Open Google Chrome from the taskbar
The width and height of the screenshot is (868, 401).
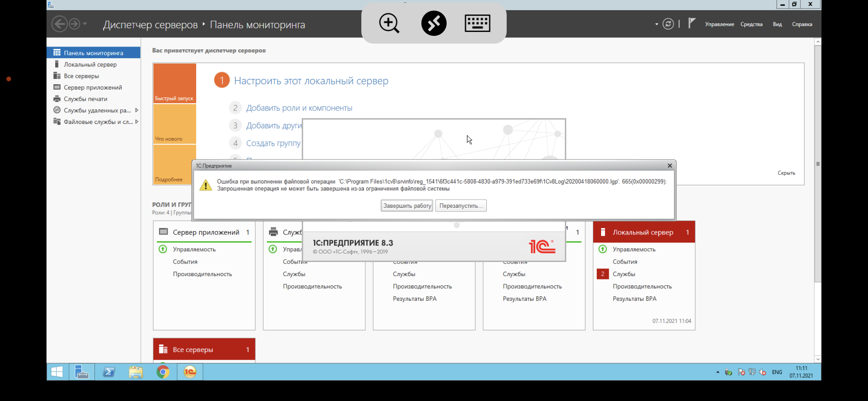tap(163, 372)
